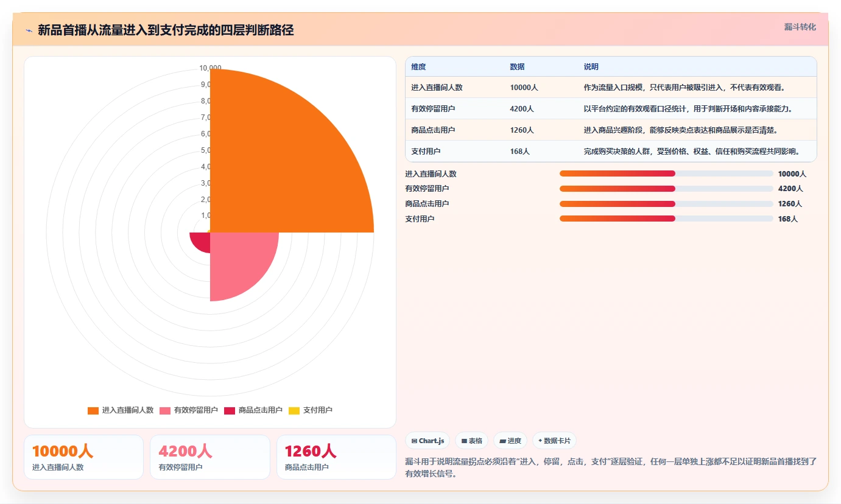This screenshot has width=841, height=504.
Task: Select the 有效停留用户 cell in the table
Action: click(433, 109)
